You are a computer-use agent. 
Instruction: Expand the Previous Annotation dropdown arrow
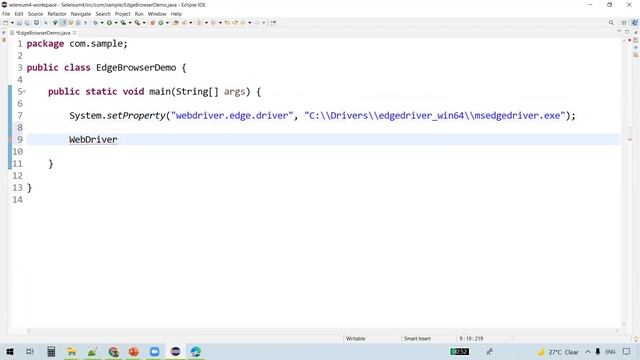pyautogui.click(x=220, y=23)
